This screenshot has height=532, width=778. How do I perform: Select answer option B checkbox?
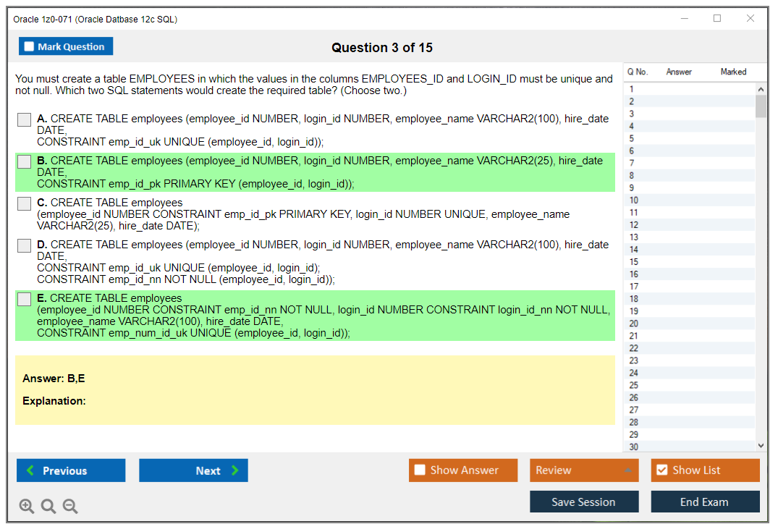(x=25, y=161)
